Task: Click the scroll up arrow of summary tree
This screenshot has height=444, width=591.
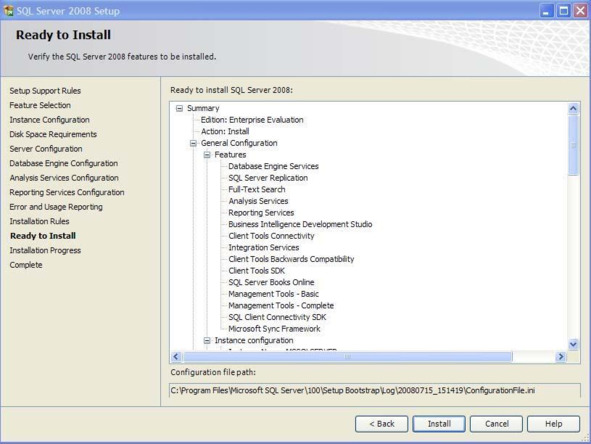Action: click(x=573, y=109)
